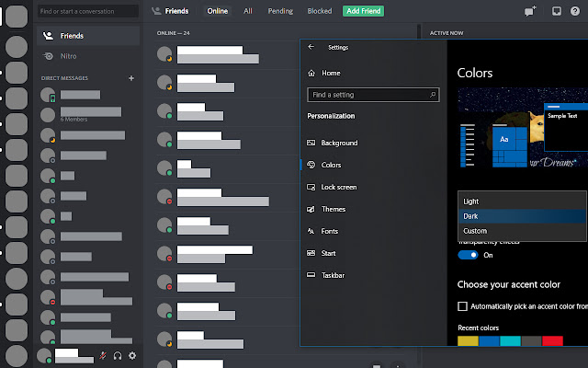Image resolution: width=588 pixels, height=368 pixels.
Task: Pick the gray recent color swatch
Action: pyautogui.click(x=531, y=340)
